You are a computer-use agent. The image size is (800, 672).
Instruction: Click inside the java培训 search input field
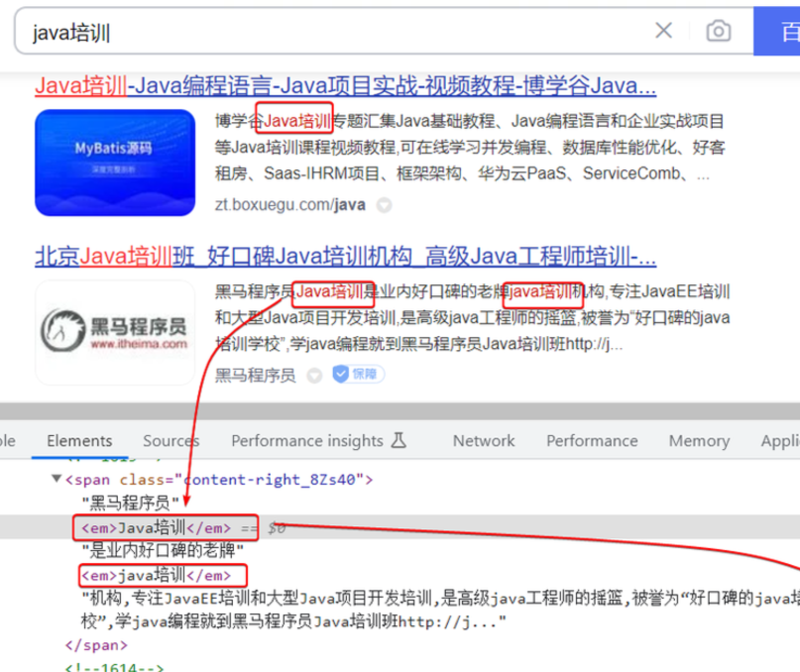pyautogui.click(x=327, y=32)
